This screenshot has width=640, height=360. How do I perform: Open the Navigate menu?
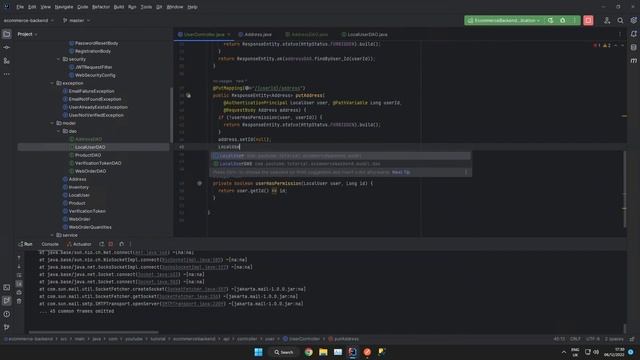[x=64, y=7]
